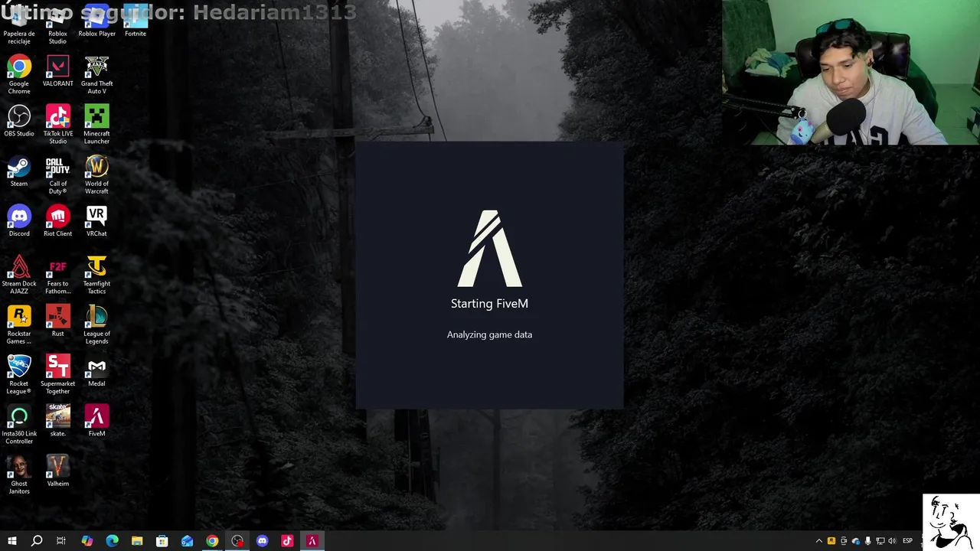The image size is (980, 551).
Task: Open the OneDrive cloud tray icon
Action: pyautogui.click(x=856, y=541)
